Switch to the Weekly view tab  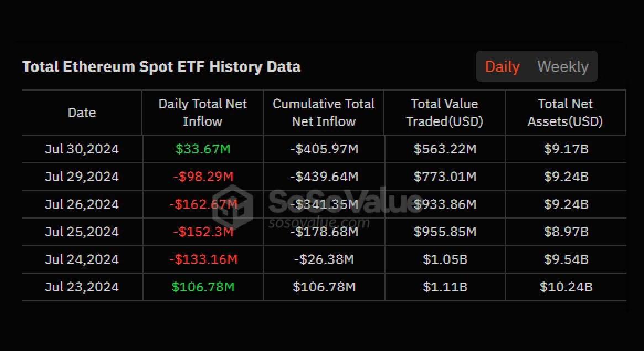point(562,67)
